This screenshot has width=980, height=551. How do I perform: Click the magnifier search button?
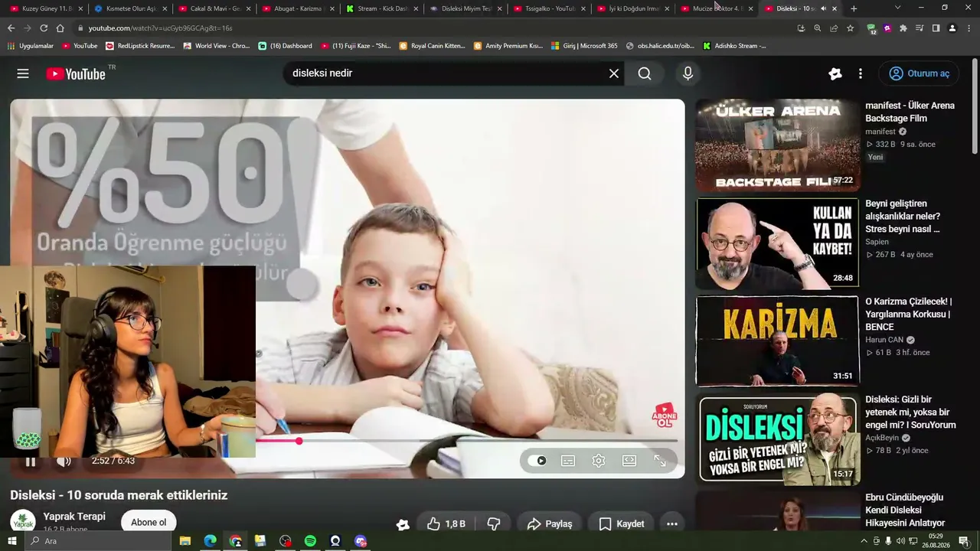[x=645, y=73]
